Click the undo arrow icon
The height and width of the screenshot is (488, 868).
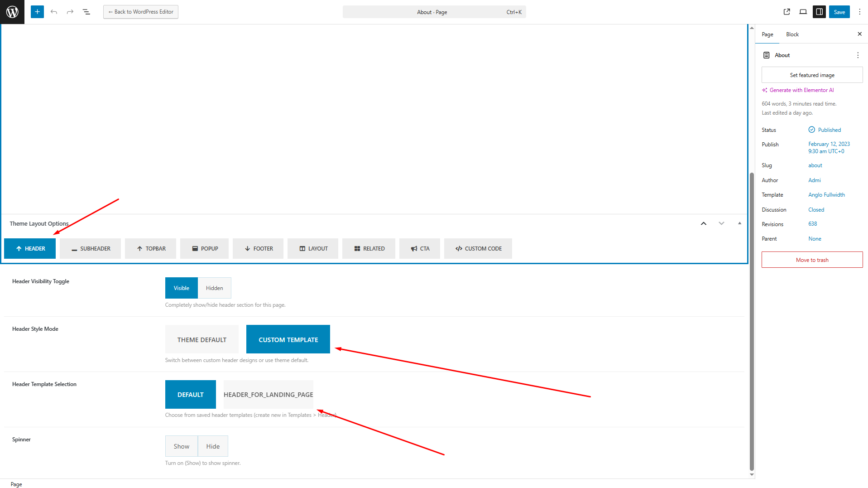coord(54,12)
